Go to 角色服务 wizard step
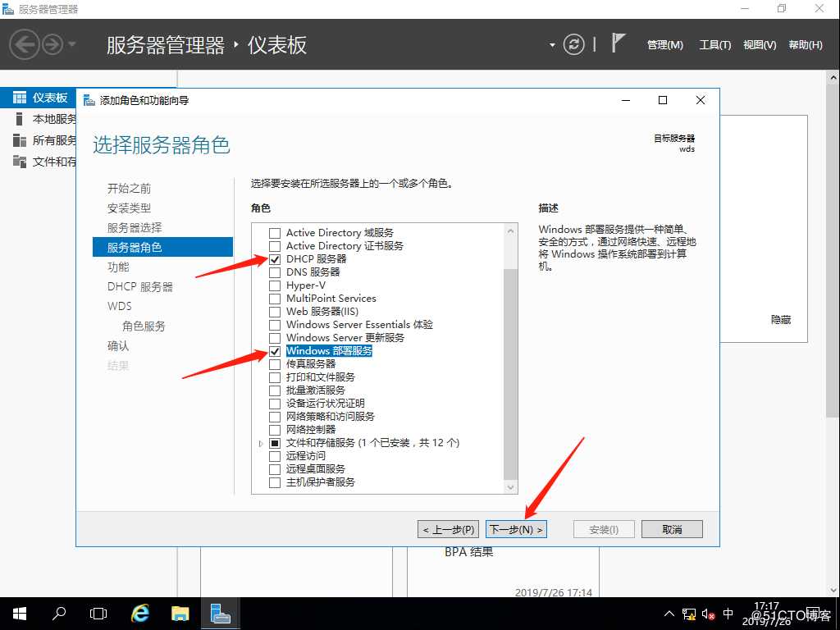Screen dimensions: 840x630 [x=144, y=326]
